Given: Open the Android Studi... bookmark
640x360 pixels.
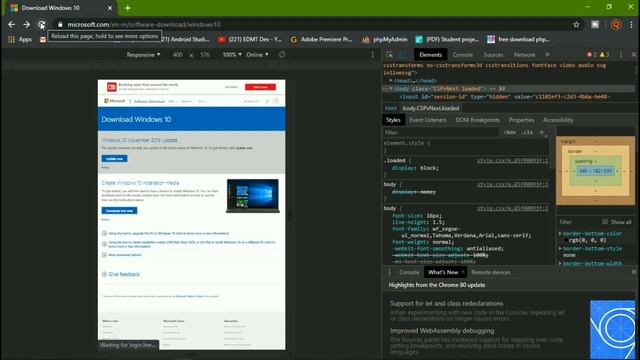Looking at the screenshot, I should tap(186, 40).
